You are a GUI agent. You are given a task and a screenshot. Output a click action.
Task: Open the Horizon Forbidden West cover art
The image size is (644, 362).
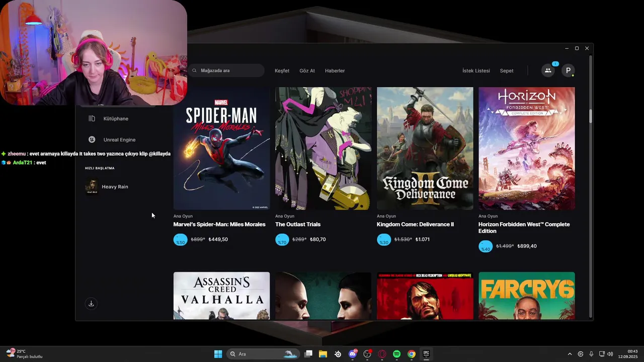coord(527,148)
